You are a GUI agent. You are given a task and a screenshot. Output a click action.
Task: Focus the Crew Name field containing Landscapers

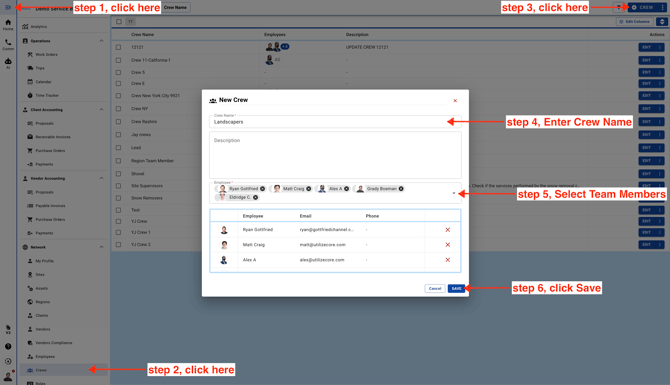coord(335,121)
